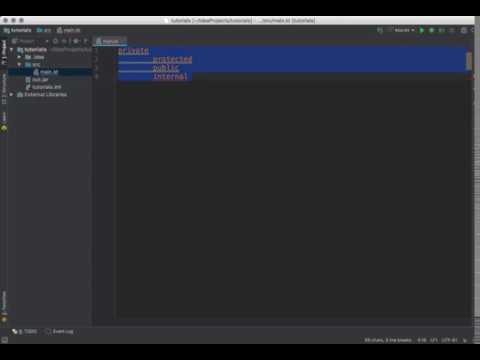Click the cursor position status bar entry
This screenshot has height=360, width=480.
pos(422,340)
